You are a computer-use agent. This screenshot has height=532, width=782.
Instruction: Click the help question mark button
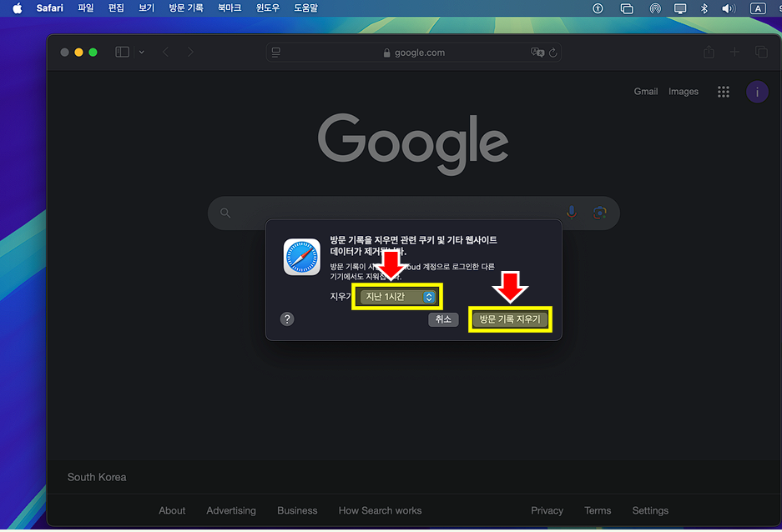pos(287,319)
